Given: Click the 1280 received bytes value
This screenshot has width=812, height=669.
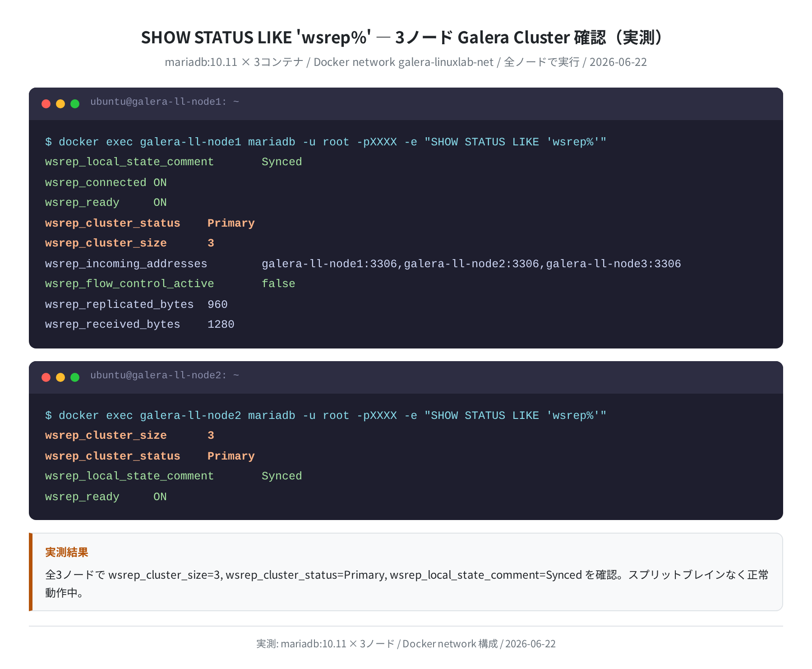Looking at the screenshot, I should [221, 325].
